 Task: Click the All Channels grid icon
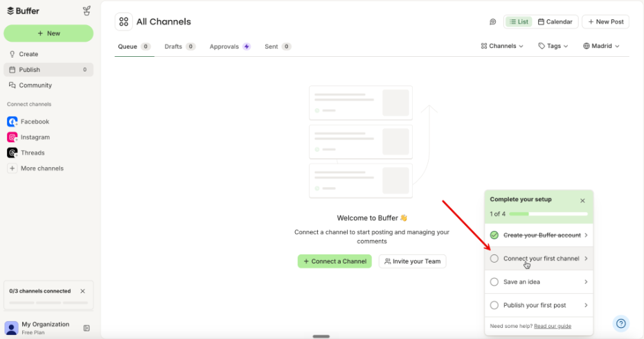click(x=124, y=21)
